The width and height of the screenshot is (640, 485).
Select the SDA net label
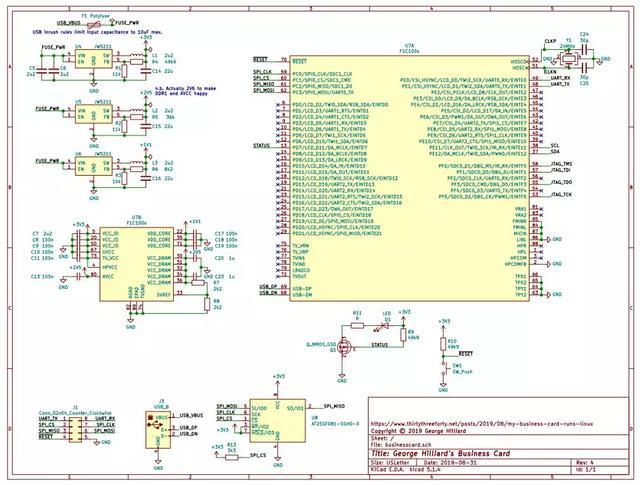click(555, 151)
